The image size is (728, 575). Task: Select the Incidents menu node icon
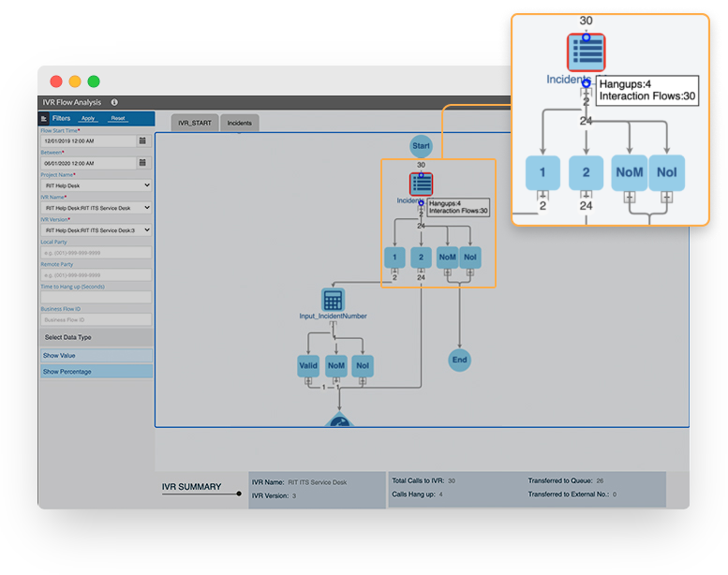[x=421, y=184]
